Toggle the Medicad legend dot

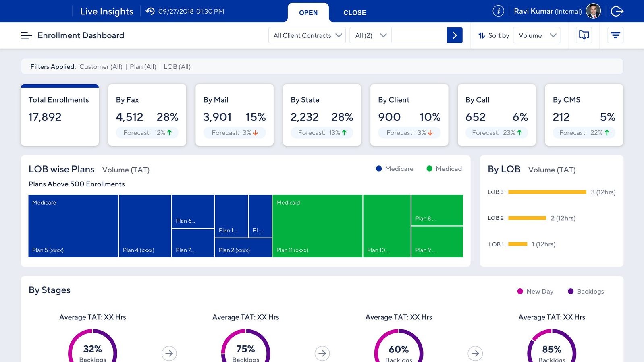click(x=430, y=169)
